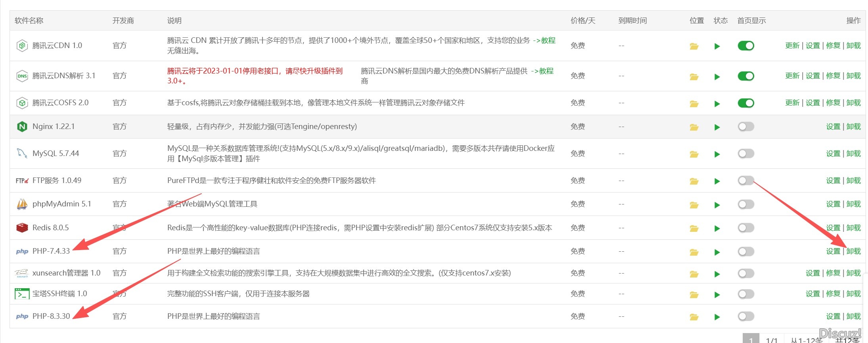Enable homepage display for FTP服务
Image resolution: width=868 pixels, height=343 pixels.
click(746, 181)
